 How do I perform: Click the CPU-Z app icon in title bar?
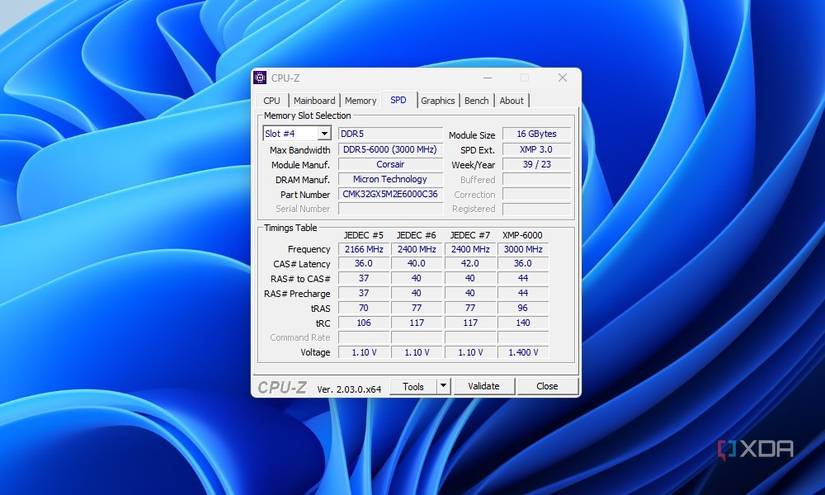(x=260, y=78)
